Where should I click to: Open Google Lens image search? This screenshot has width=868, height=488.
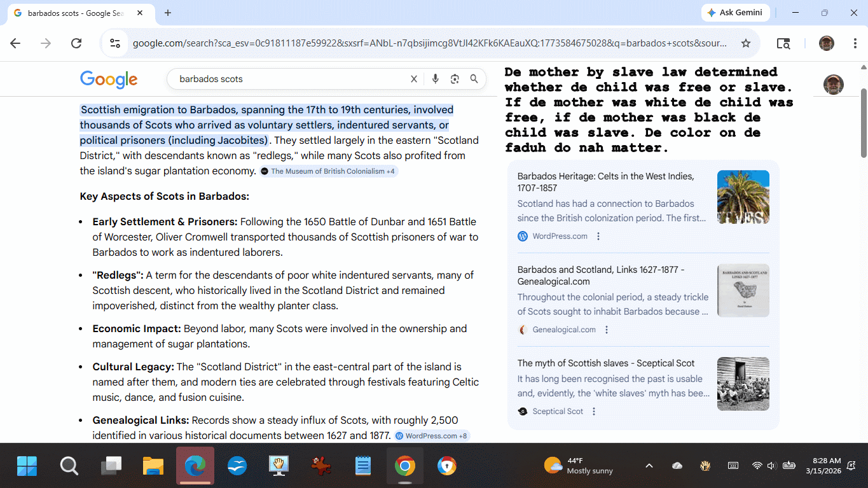coord(455,79)
